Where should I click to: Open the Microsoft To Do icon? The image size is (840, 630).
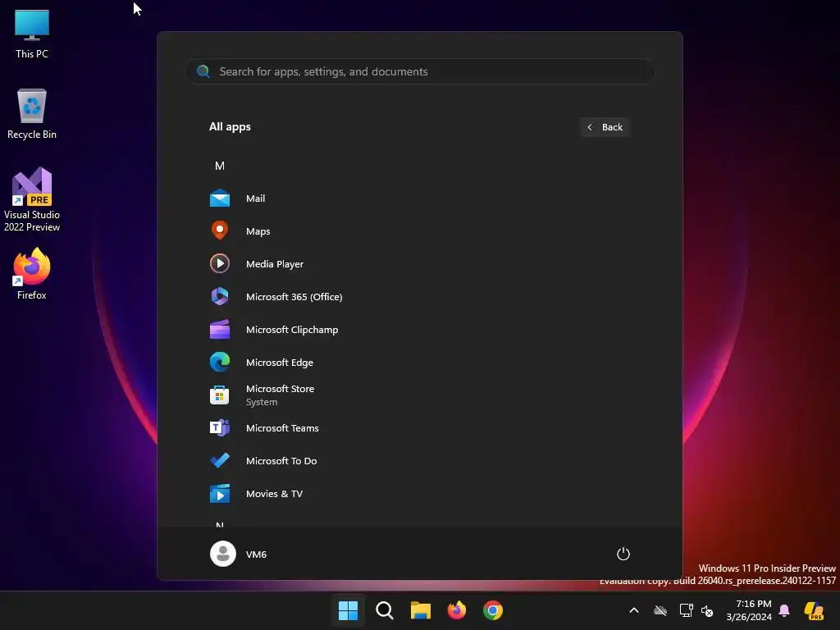click(220, 461)
